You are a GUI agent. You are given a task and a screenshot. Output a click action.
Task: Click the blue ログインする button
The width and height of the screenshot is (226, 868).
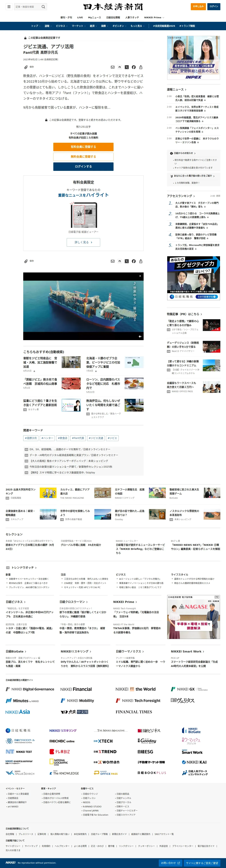click(x=83, y=166)
